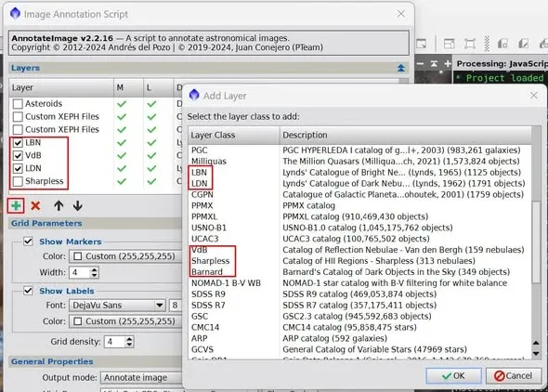Select ARP in the layer class list
This screenshot has height=392, width=548.
[199, 338]
